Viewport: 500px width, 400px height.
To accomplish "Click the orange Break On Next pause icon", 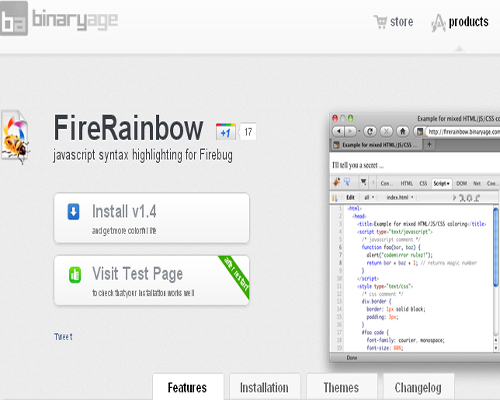I will 335,198.
